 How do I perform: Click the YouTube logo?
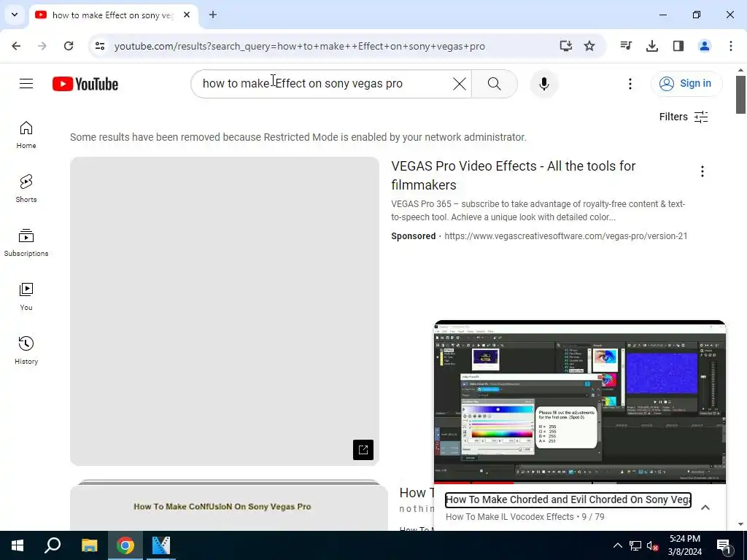(85, 84)
